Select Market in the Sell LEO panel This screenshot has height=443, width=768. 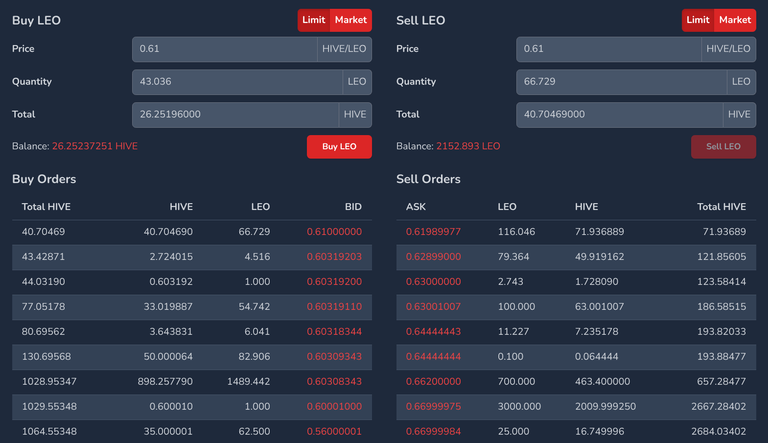point(735,20)
